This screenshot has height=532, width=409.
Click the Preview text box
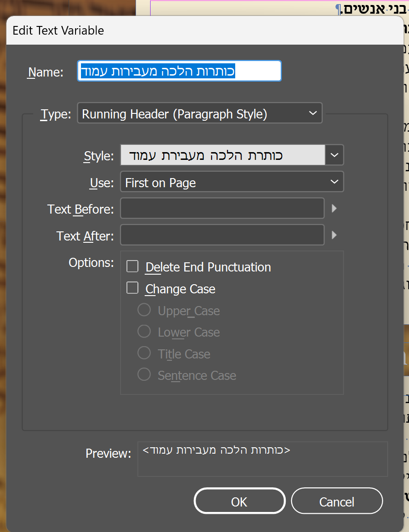263,459
